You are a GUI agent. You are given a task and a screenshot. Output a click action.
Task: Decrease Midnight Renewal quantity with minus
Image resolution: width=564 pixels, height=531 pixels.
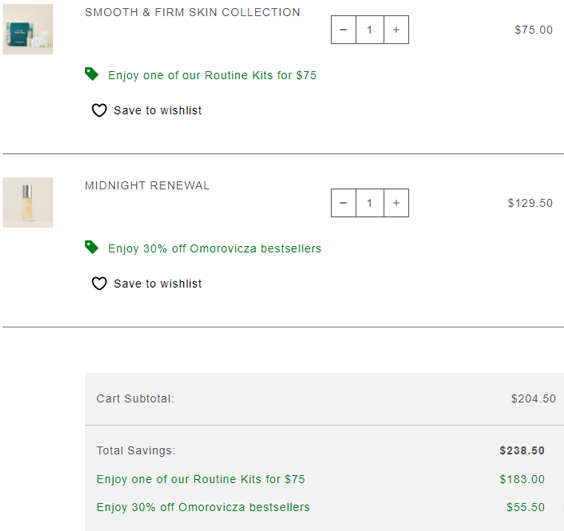coord(344,203)
